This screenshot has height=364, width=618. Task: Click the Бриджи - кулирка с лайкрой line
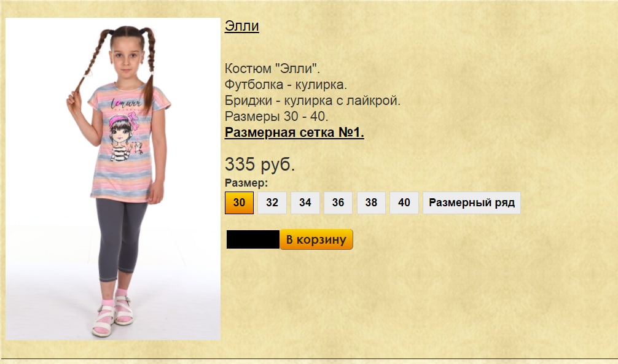[313, 101]
